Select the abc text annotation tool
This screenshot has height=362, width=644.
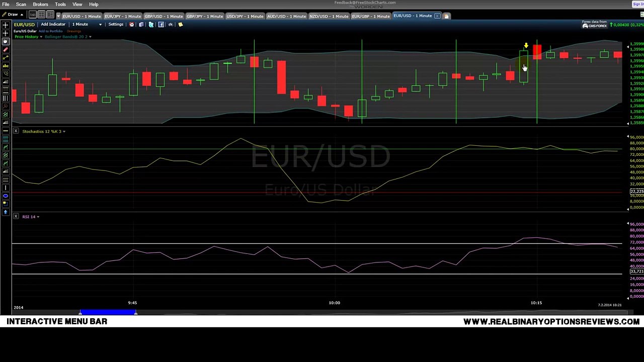[6, 65]
